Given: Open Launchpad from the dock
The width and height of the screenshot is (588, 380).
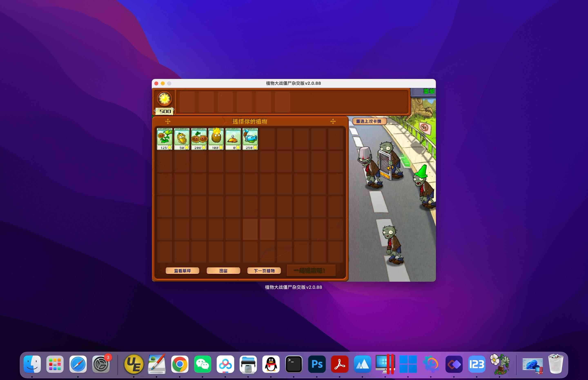Looking at the screenshot, I should [55, 364].
